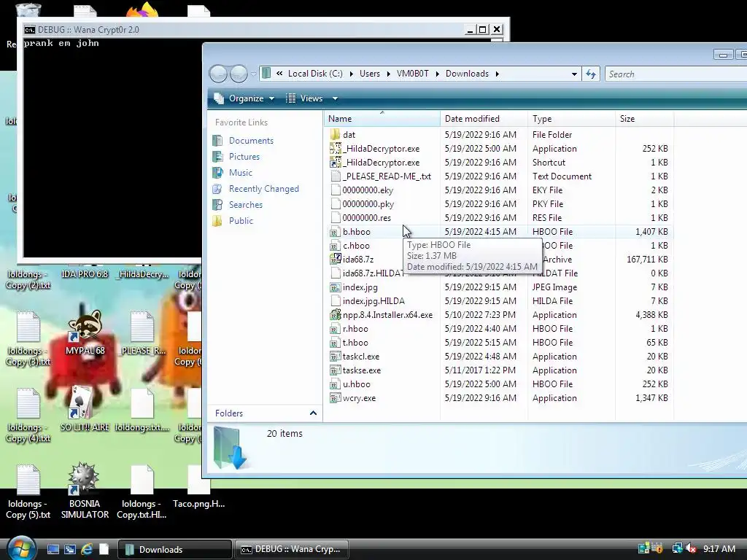The width and height of the screenshot is (747, 560).
Task: Select u.hboo file icon
Action: click(336, 384)
